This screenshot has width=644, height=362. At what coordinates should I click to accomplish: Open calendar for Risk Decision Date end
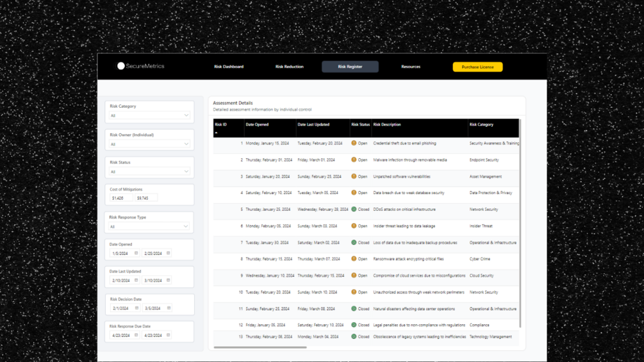(169, 308)
